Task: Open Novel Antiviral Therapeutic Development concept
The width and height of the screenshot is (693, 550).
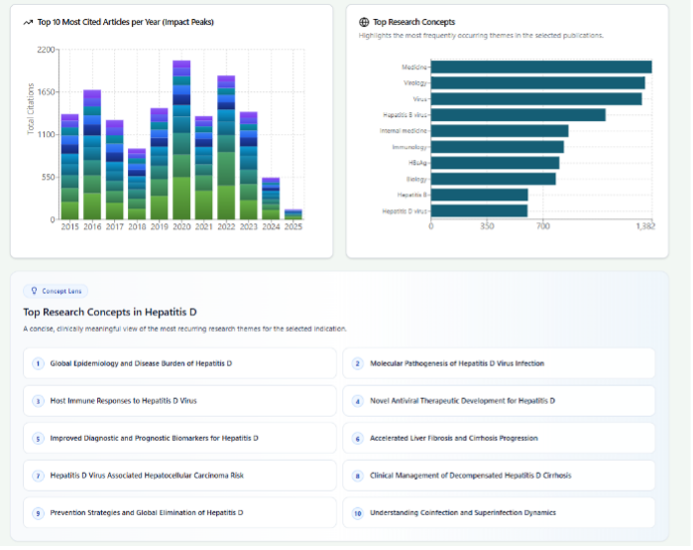Action: [x=499, y=401]
